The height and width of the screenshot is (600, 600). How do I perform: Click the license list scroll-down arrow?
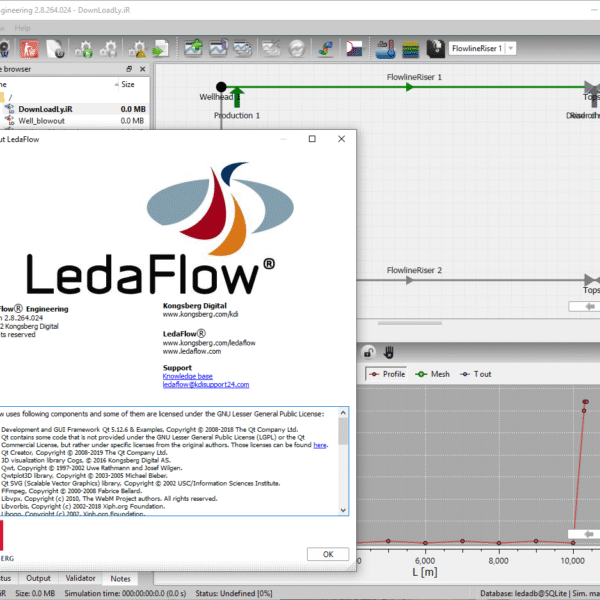click(x=343, y=510)
